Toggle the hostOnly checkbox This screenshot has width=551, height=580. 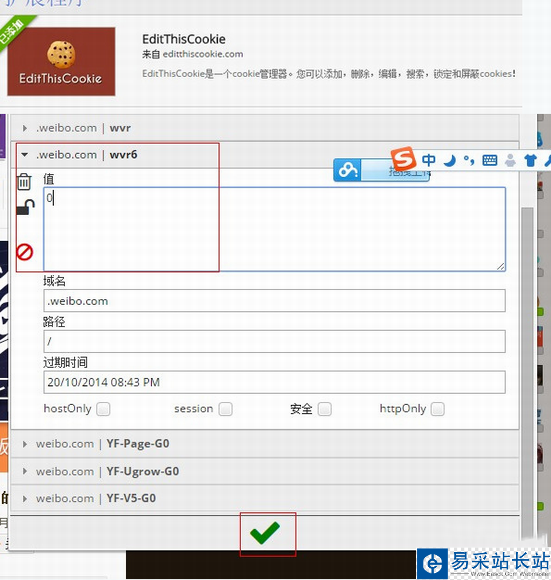(103, 409)
